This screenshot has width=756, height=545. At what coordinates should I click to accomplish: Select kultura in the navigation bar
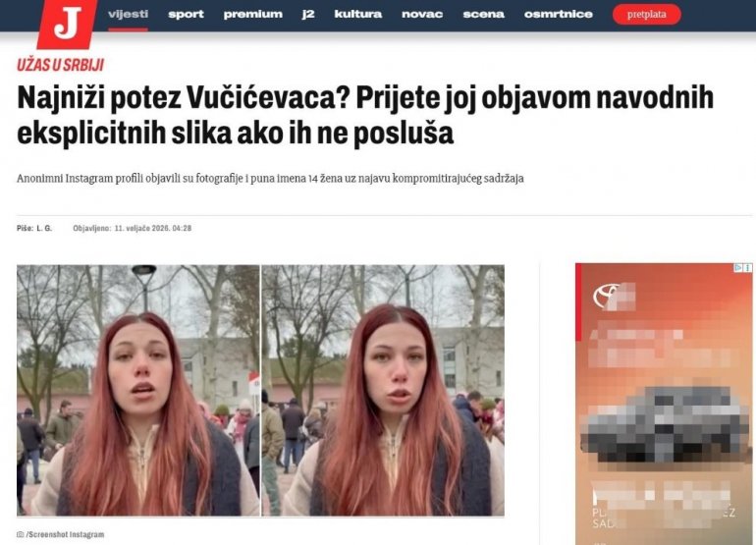click(x=358, y=15)
